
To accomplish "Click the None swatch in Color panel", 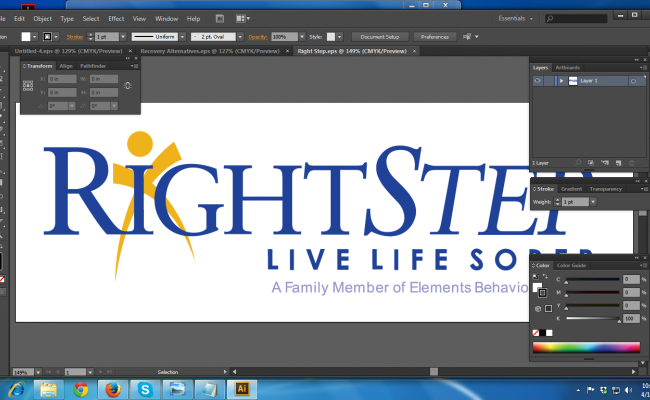I will [535, 333].
